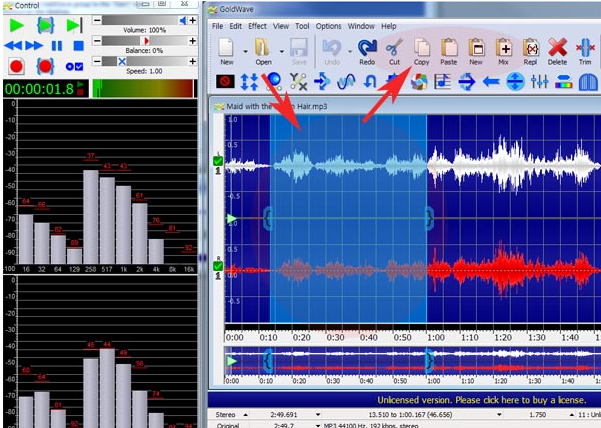Click the Fast Forward double-arrow button
This screenshot has height=428, width=601.
[x=34, y=46]
